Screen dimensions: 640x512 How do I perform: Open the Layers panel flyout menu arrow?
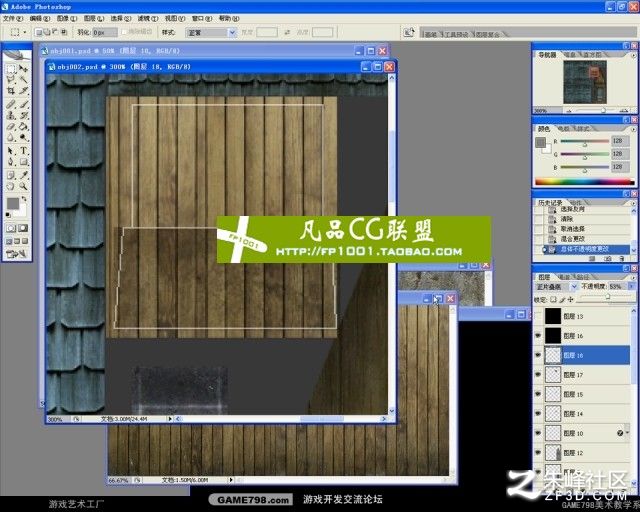pos(633,277)
